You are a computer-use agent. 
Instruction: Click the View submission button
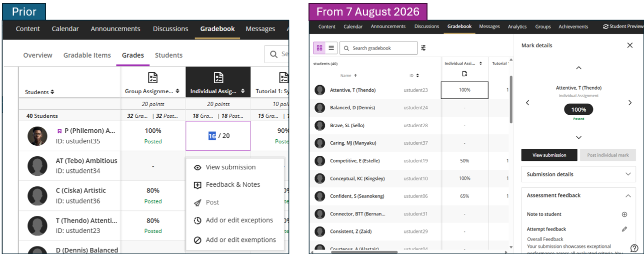(549, 155)
